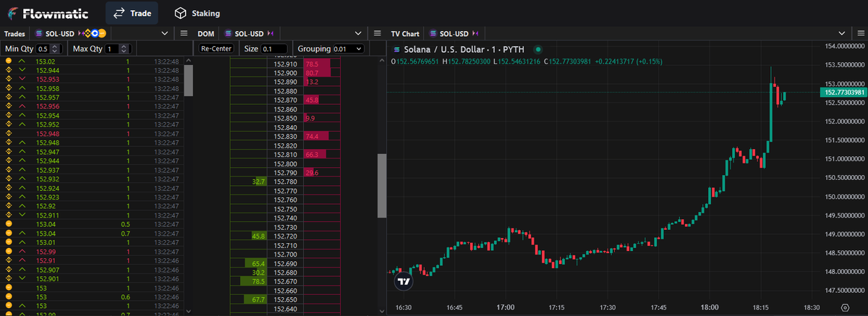Click the 152.947 trade price

tap(48, 152)
